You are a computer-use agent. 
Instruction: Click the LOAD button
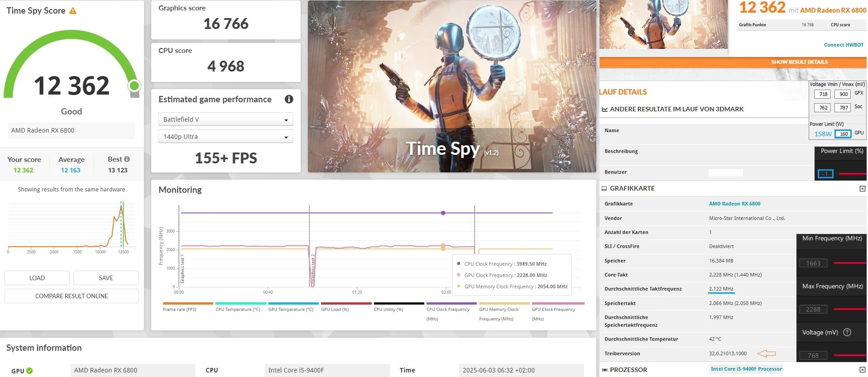[37, 278]
